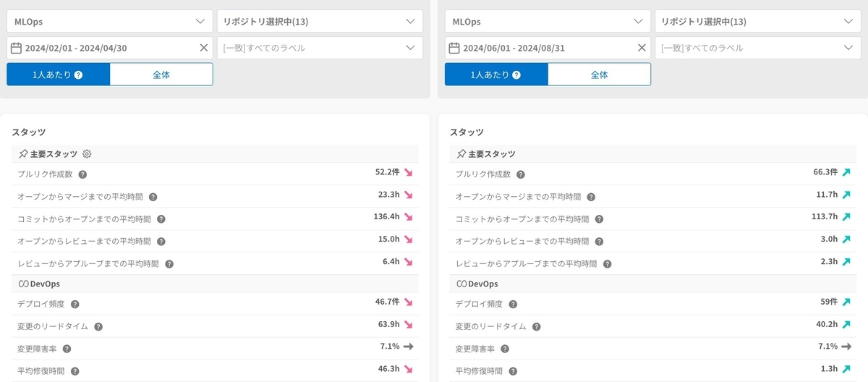The width and height of the screenshot is (868, 382).
Task: Click help icon next to left プルリク作成数
Action: click(82, 174)
